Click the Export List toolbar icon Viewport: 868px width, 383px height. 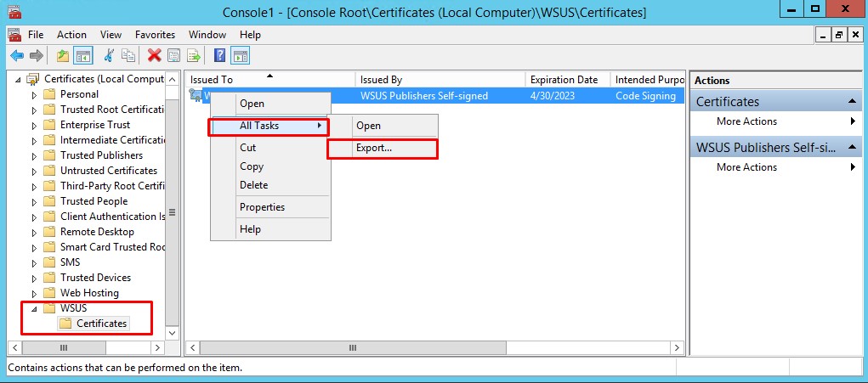pos(194,55)
